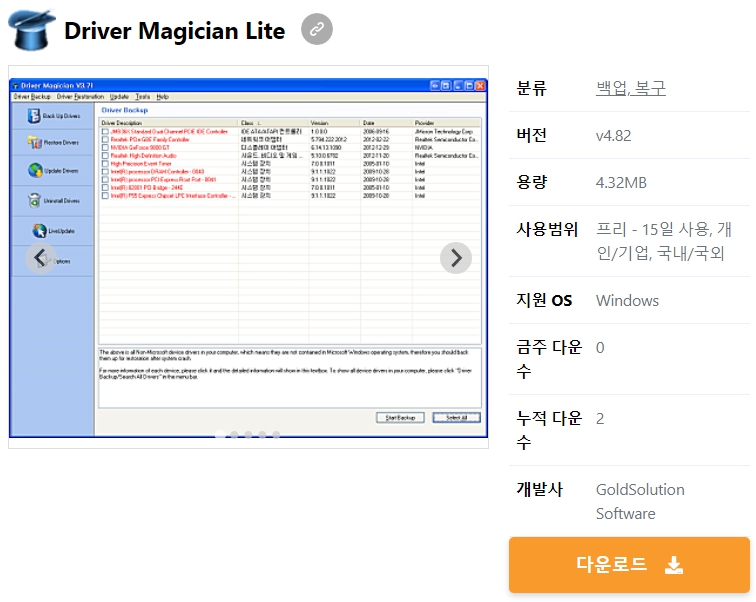Select the Windows supported OS value

627,301
